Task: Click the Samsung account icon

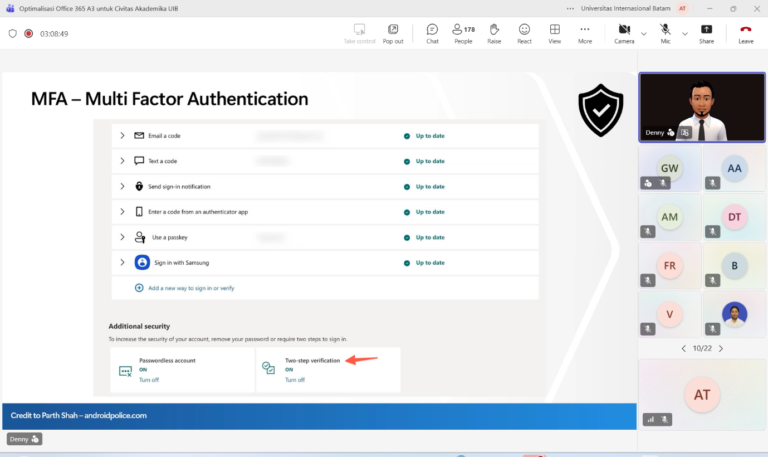Action: 142,263
